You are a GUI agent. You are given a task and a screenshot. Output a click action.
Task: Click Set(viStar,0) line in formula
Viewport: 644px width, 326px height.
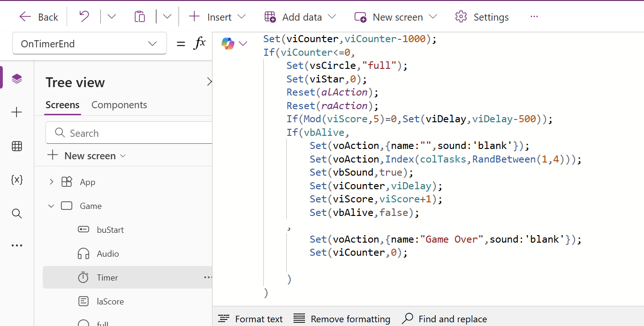327,79
